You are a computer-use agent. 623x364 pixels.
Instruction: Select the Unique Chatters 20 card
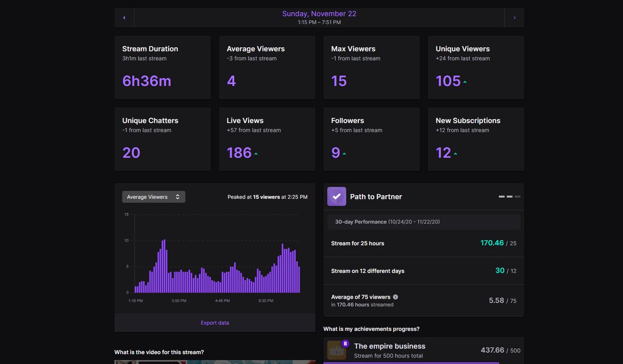(x=162, y=139)
